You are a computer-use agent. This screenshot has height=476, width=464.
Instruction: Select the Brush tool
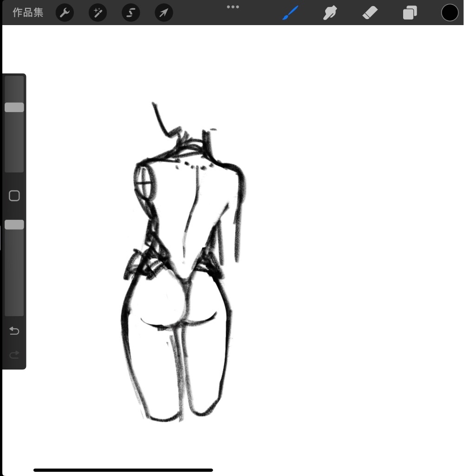pos(290,13)
